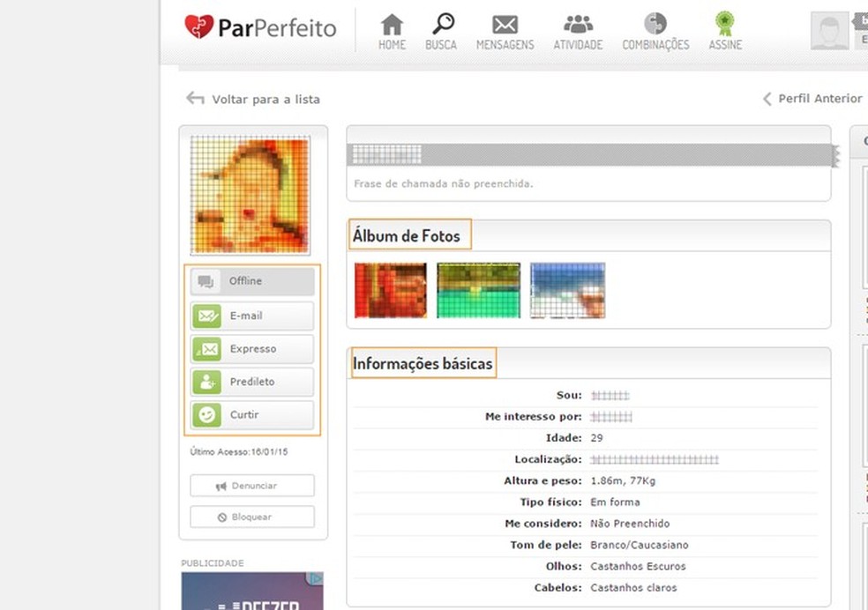Image resolution: width=868 pixels, height=610 pixels.
Task: Block the profile with Bloquear
Action: [x=251, y=517]
